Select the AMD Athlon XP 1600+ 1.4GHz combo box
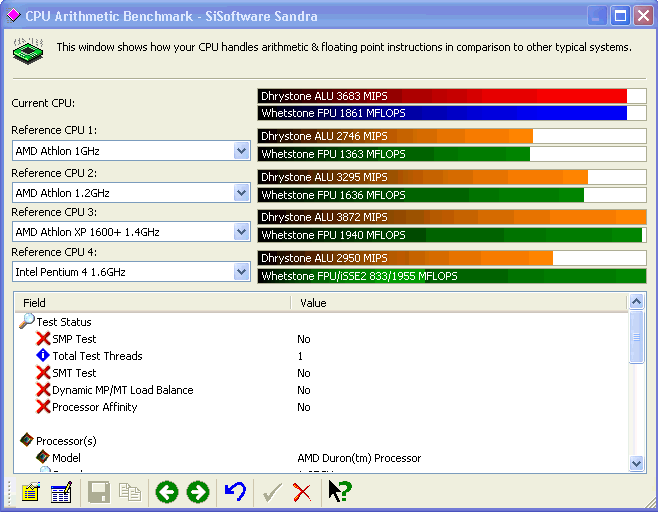This screenshot has height=512, width=658. click(131, 232)
